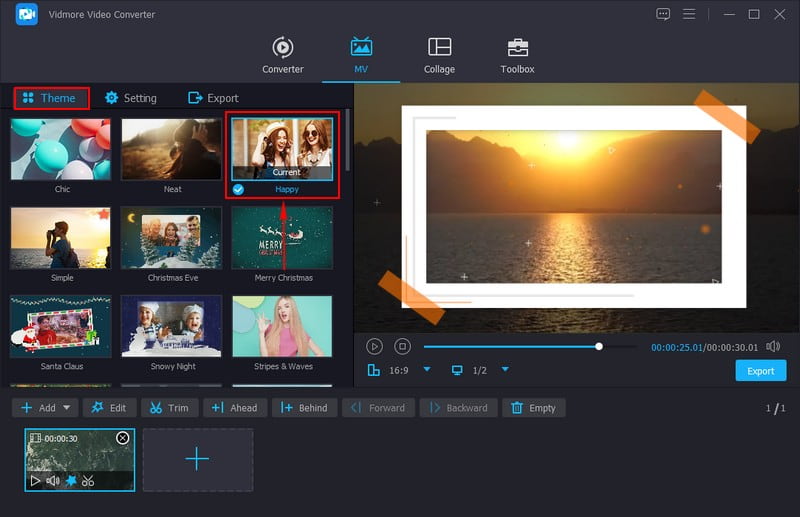Play the MV preview
The height and width of the screenshot is (517, 800).
(x=374, y=346)
